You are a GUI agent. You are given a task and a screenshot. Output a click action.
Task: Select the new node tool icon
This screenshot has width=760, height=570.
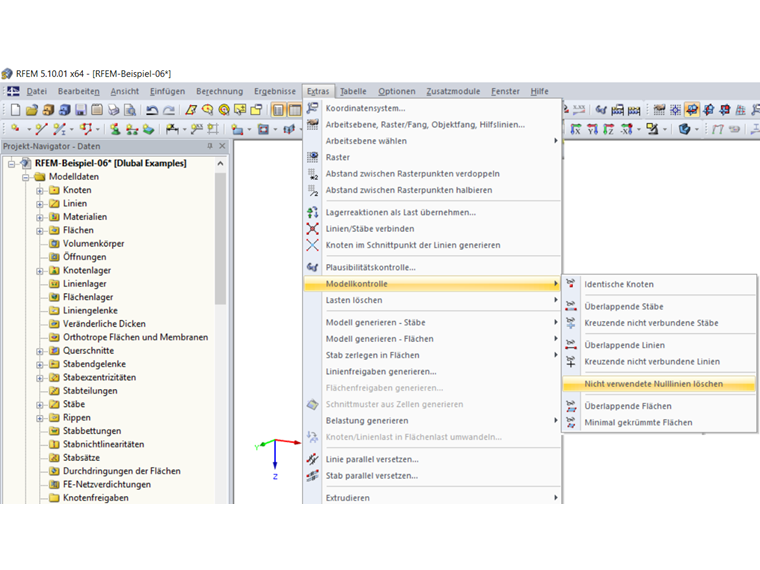[16, 129]
